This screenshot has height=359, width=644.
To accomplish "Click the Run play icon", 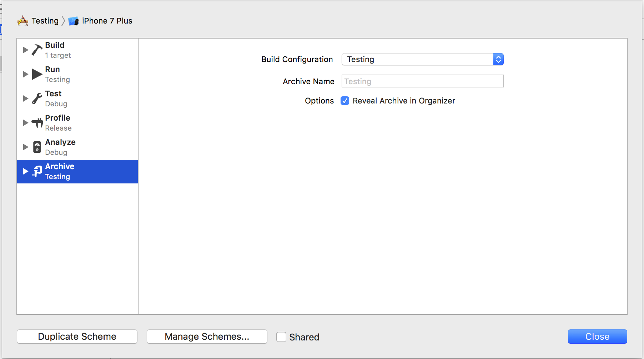I will [37, 74].
